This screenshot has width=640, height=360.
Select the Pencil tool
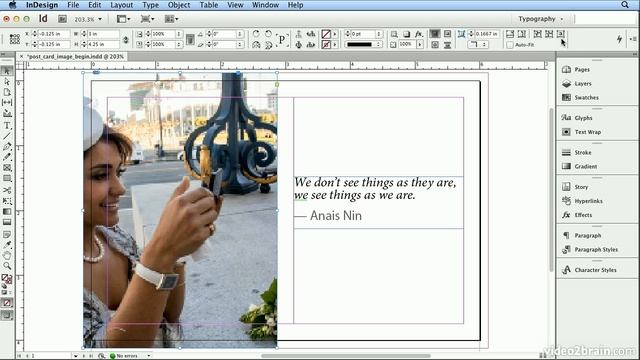(x=7, y=157)
